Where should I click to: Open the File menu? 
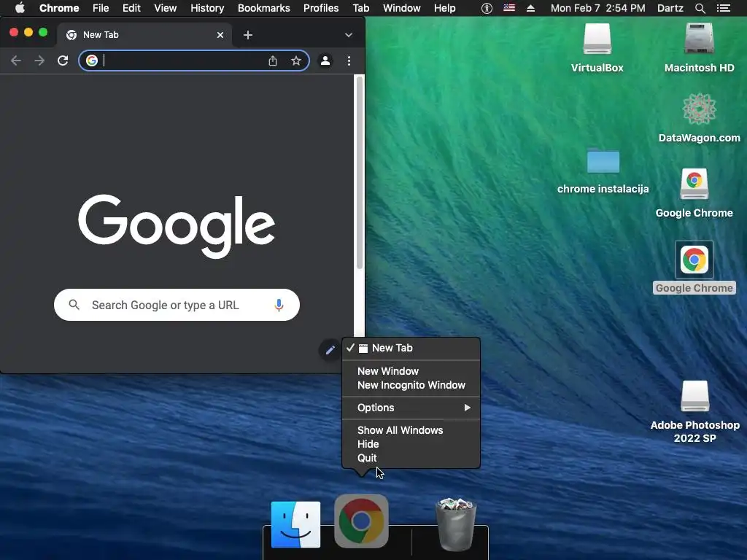click(x=101, y=8)
